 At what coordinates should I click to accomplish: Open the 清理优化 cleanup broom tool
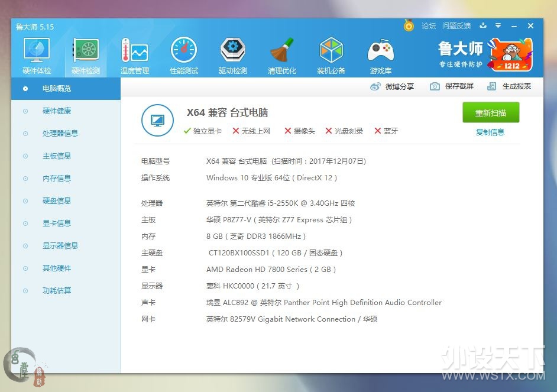tap(282, 56)
